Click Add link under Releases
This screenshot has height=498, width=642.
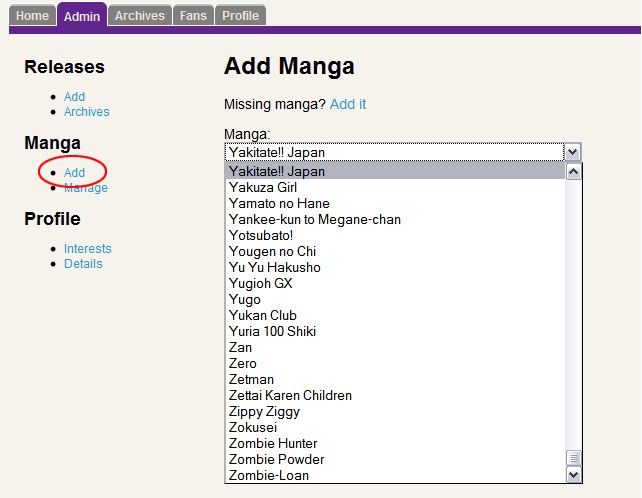coord(75,97)
